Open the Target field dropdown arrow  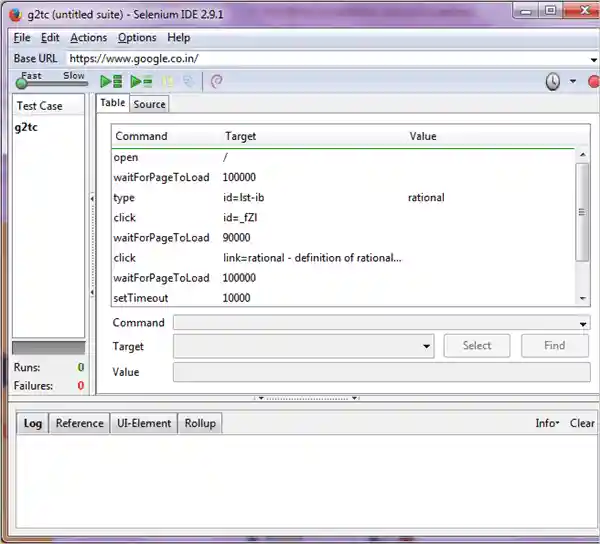tap(426, 346)
